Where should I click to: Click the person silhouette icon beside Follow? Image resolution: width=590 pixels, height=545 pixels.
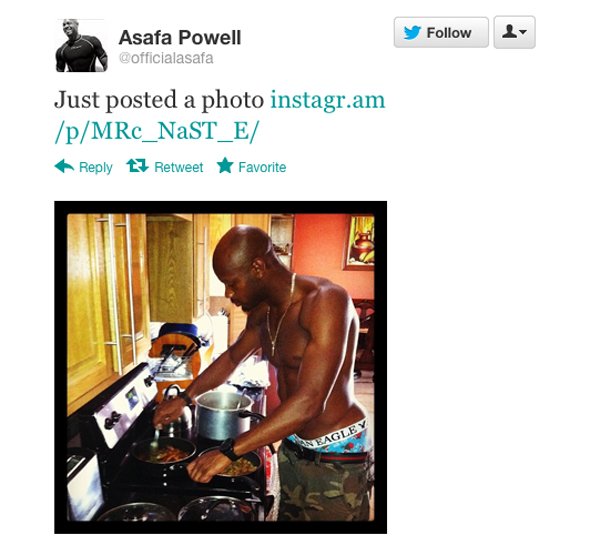(509, 32)
